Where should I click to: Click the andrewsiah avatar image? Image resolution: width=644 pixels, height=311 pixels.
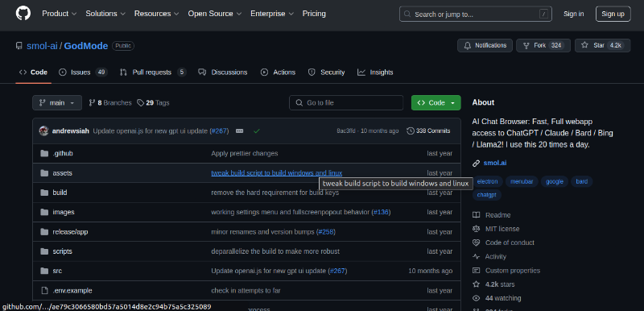click(44, 131)
